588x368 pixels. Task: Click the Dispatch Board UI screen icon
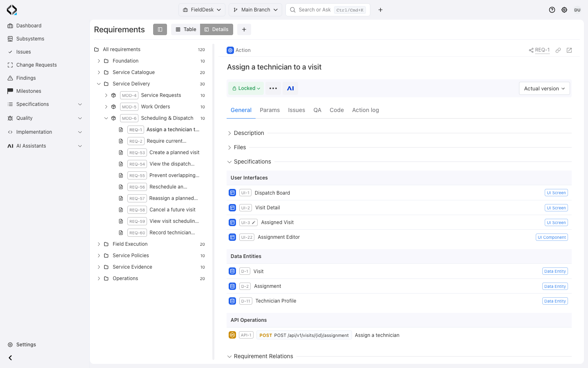pos(232,193)
